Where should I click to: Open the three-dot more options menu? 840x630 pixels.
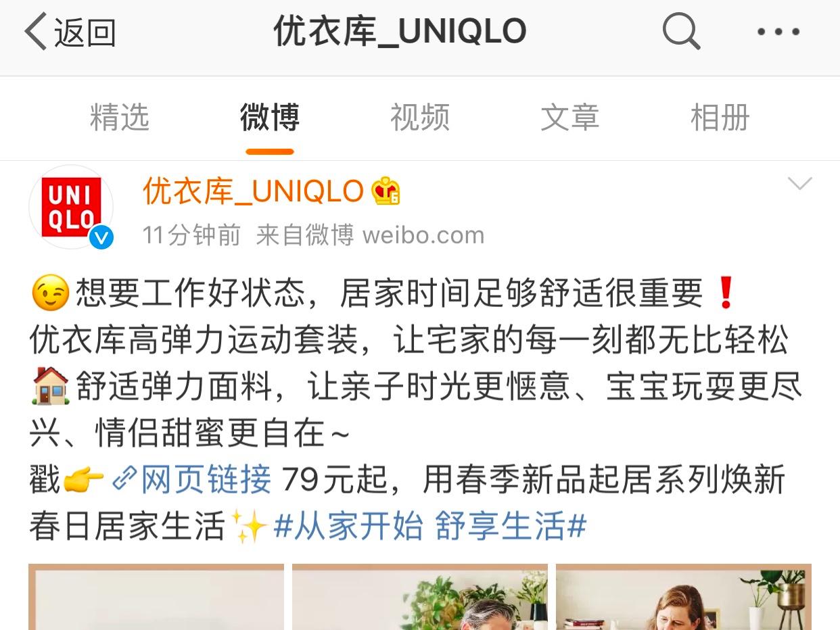point(778,31)
